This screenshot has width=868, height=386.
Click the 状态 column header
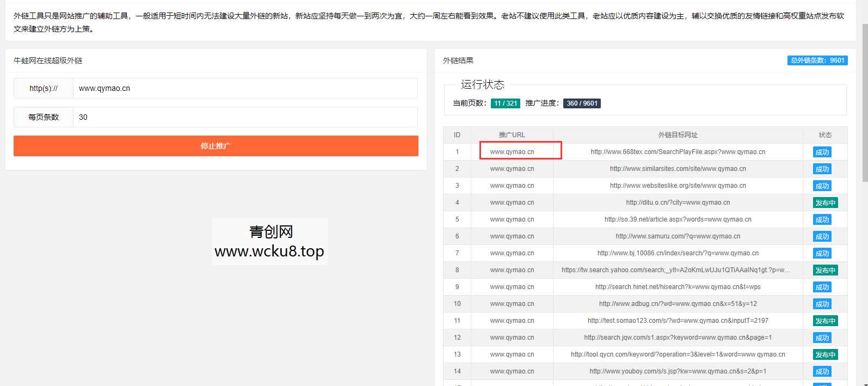(825, 135)
